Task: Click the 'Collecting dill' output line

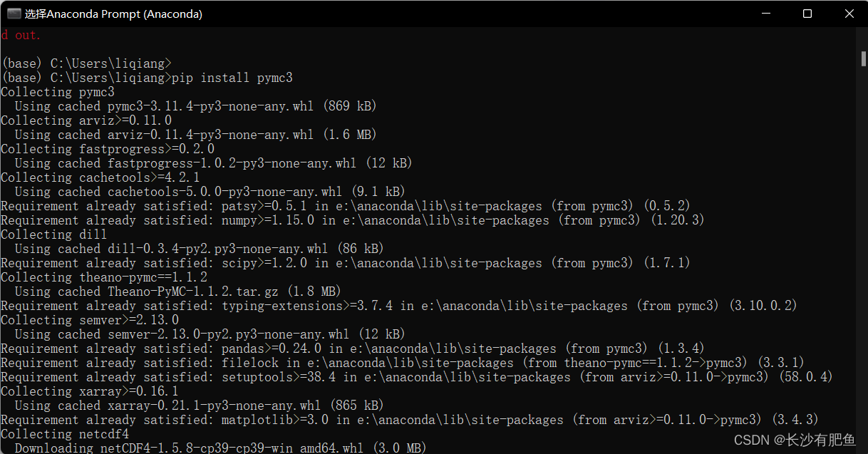Action: coord(54,234)
